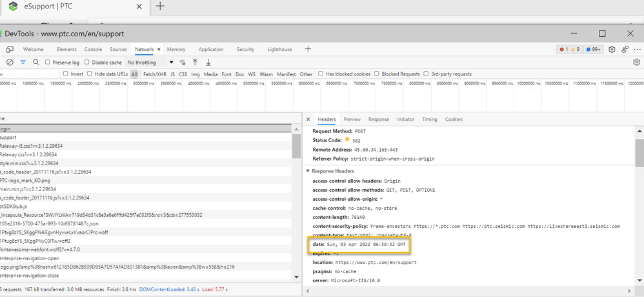
Task: Add a new DevTools tool tab
Action: pos(308,49)
